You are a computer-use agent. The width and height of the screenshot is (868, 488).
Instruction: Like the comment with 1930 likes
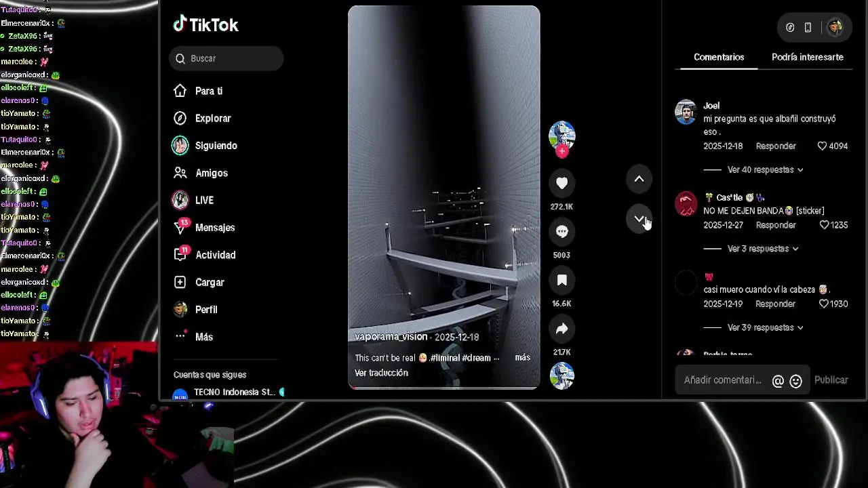pos(824,304)
